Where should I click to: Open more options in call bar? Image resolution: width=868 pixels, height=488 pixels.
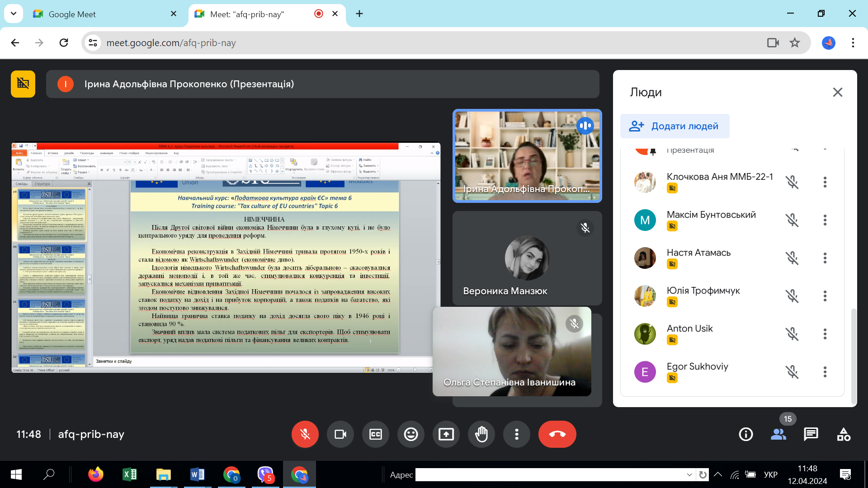click(517, 434)
